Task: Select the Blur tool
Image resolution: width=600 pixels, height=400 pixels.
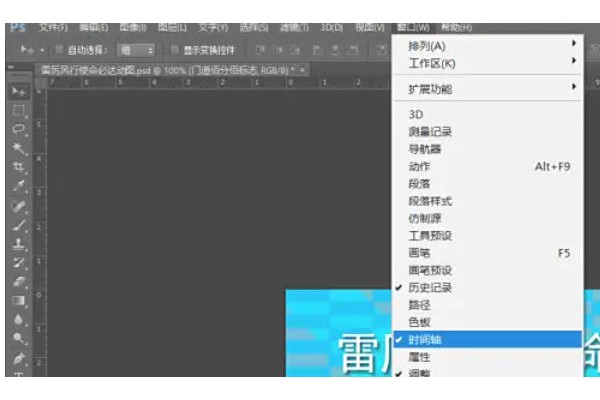Action: (18, 319)
